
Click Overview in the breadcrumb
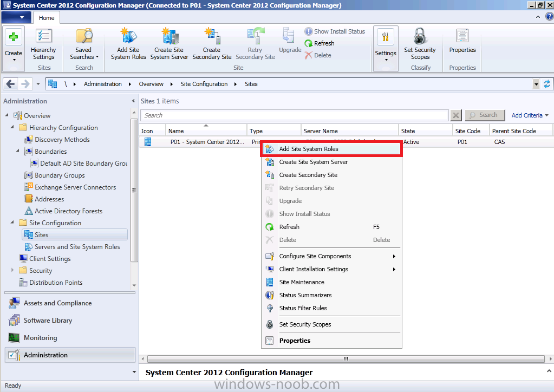[151, 84]
